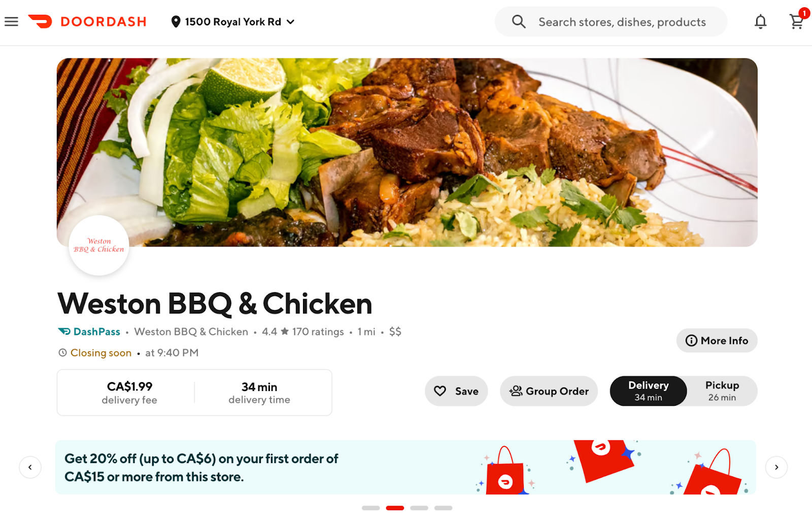Click the search magnifier icon

click(519, 22)
